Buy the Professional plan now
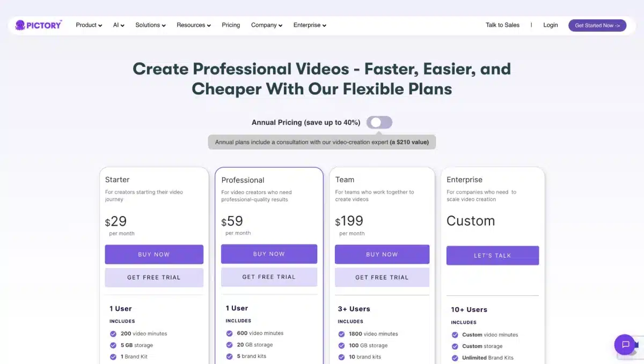This screenshot has height=364, width=644. 269,254
